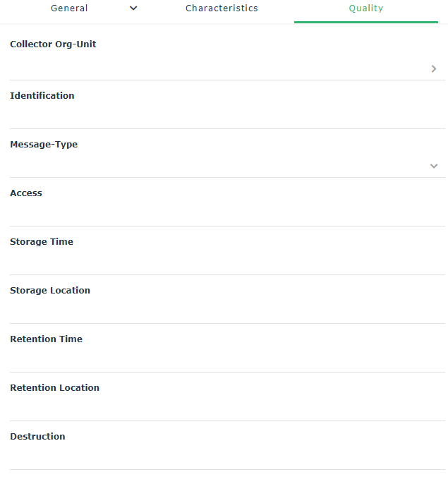Click the 'Identification' label text
The image size is (448, 484).
click(42, 96)
